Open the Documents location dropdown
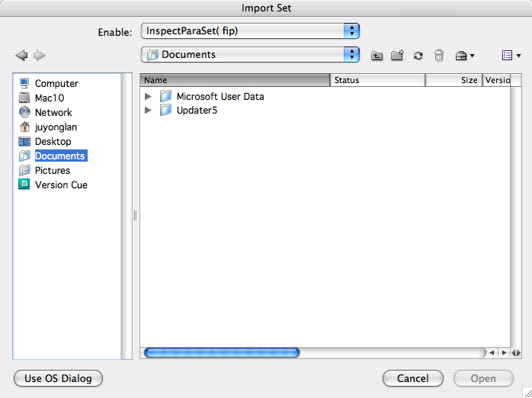532x398 pixels. point(250,55)
